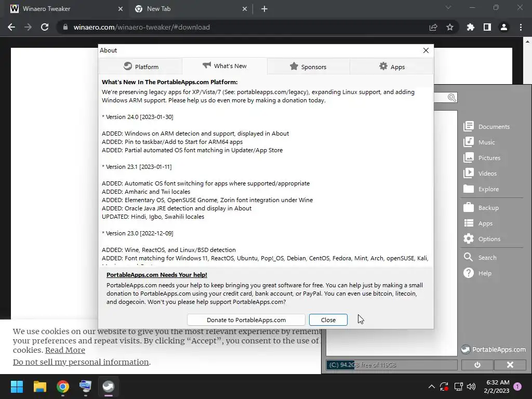Open Pictures folder in PortableApps menu
The width and height of the screenshot is (532, 399).
[482, 157]
